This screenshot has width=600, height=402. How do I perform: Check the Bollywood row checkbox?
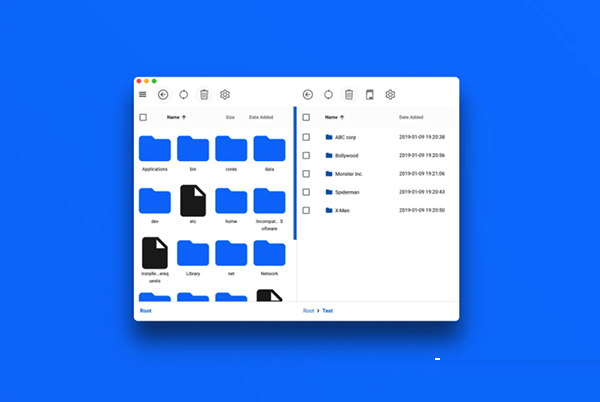click(306, 155)
